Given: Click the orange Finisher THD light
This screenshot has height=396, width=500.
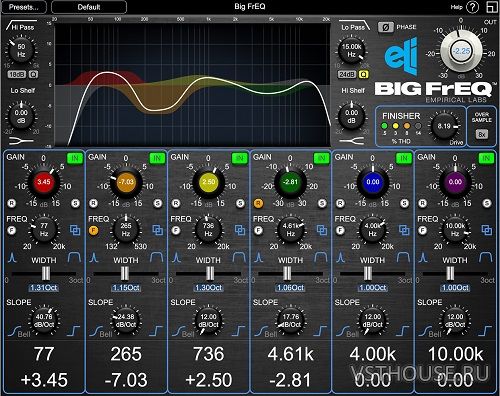Looking at the screenshot, I should click(x=407, y=126).
